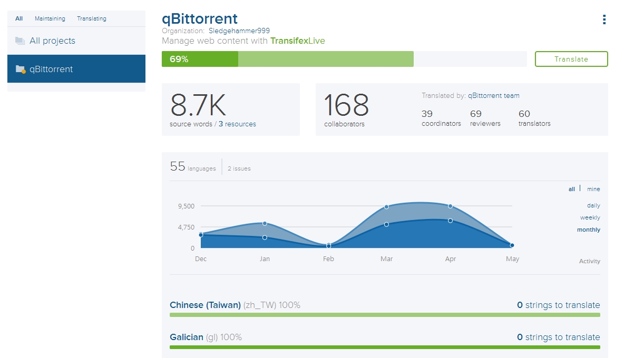Click the 60 translators stat
644x358 pixels.
(x=534, y=118)
